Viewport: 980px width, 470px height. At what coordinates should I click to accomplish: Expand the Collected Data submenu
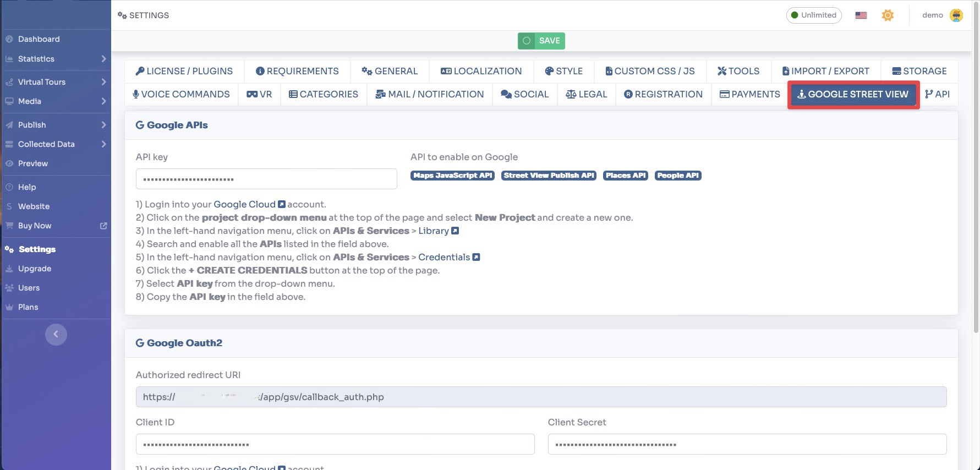[103, 144]
